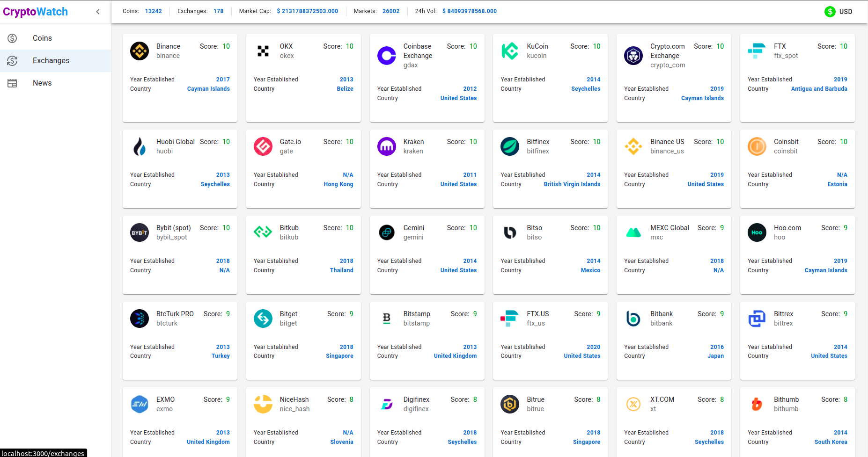Click 'Slovenia' on NiceHash card
Viewport: 868px width, 457px height.
[x=341, y=442]
